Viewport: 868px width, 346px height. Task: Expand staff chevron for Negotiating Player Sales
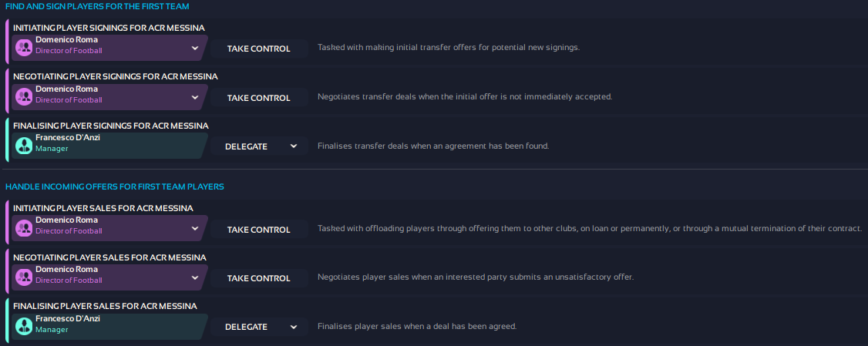point(195,277)
